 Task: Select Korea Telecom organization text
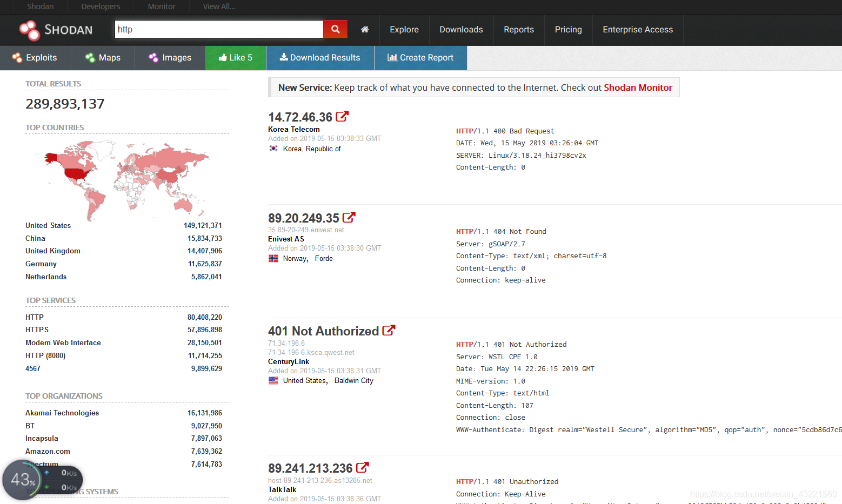[x=294, y=129]
